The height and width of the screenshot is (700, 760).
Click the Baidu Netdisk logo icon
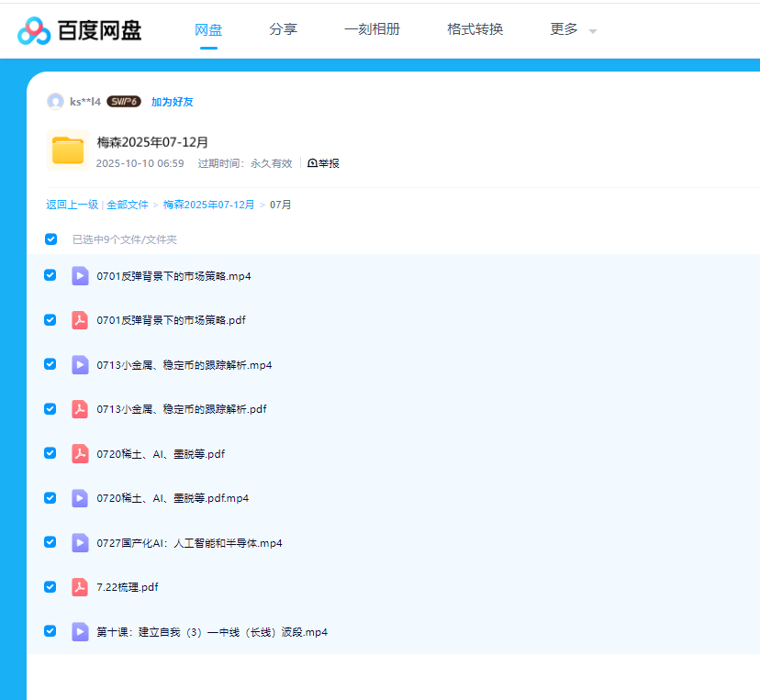coord(34,30)
